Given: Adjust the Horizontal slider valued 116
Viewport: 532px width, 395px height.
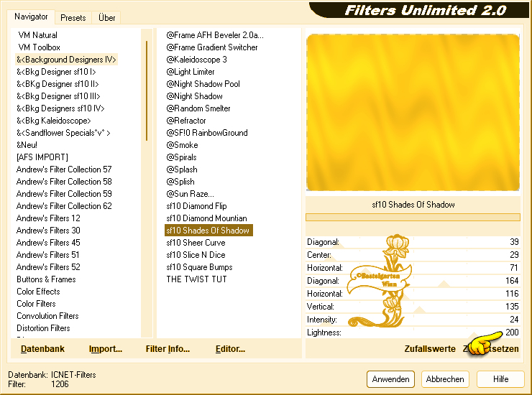Looking at the screenshot, I should tap(413, 294).
